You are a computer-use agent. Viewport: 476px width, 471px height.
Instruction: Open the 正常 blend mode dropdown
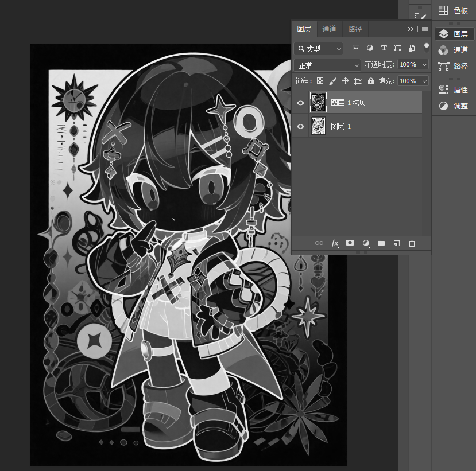pos(327,65)
